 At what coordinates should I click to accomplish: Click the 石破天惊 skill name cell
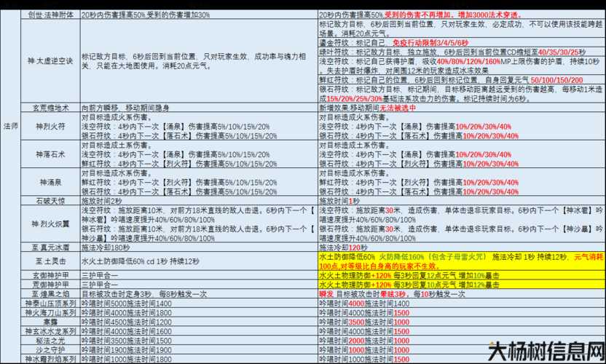pyautogui.click(x=51, y=201)
